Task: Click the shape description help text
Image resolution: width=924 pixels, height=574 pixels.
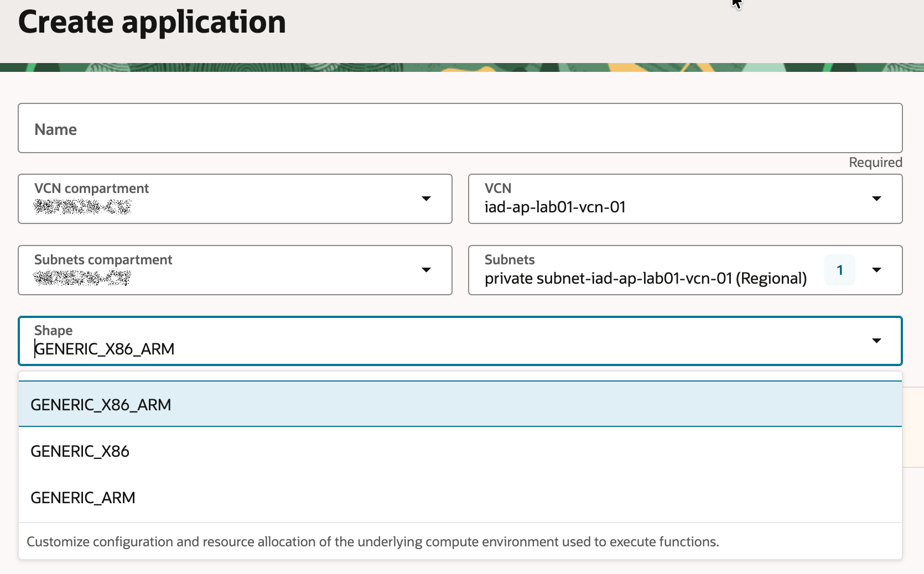Action: (x=372, y=542)
